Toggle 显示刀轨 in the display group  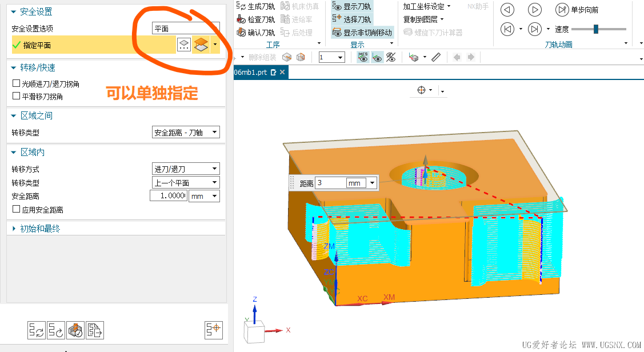point(352,6)
